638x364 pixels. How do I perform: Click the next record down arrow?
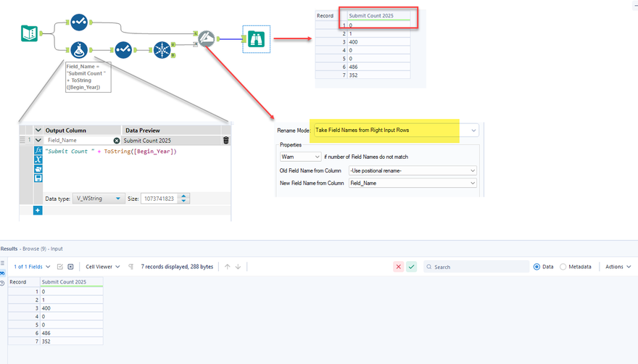click(x=238, y=267)
